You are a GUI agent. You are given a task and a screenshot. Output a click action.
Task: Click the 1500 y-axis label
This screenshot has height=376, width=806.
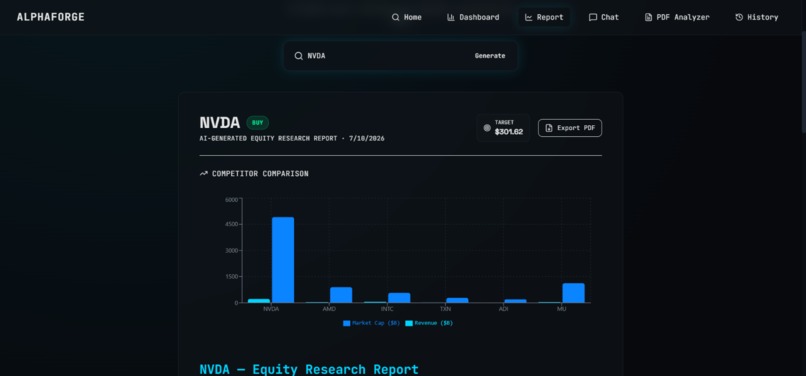(x=232, y=277)
